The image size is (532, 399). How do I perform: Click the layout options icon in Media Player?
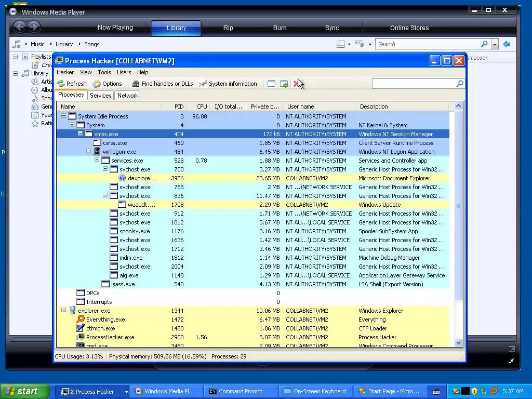click(340, 44)
